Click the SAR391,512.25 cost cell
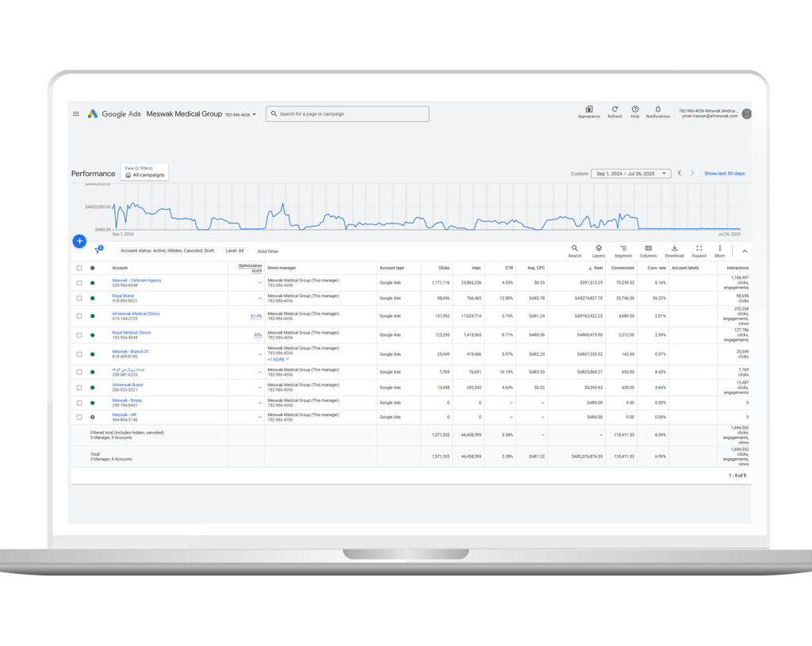The width and height of the screenshot is (812, 646). pos(591,283)
